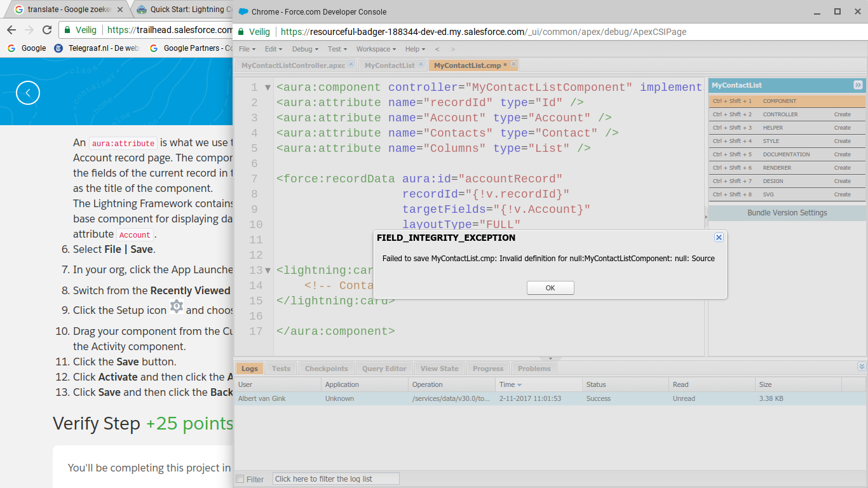Open the Debug menu dropdown
This screenshot has width=868, height=488.
coord(305,49)
